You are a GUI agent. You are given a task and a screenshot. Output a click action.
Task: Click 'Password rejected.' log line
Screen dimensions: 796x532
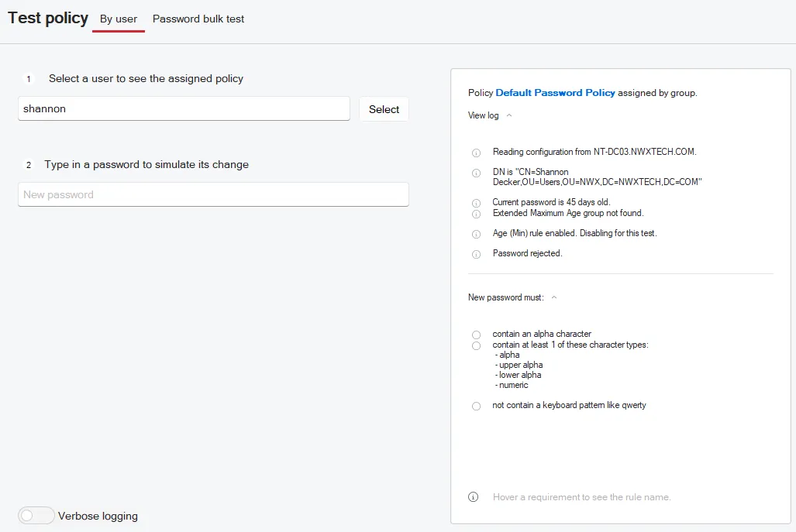pos(528,253)
